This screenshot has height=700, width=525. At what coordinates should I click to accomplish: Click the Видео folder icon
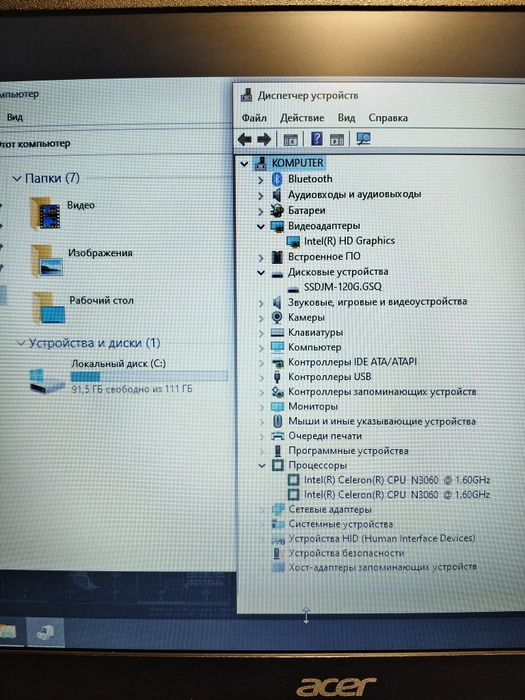click(45, 213)
